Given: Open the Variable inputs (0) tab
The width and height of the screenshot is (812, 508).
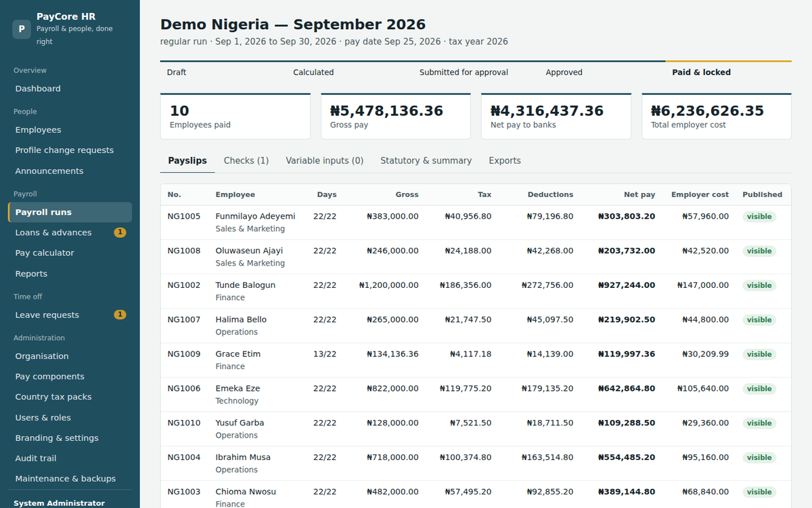Looking at the screenshot, I should tap(325, 161).
